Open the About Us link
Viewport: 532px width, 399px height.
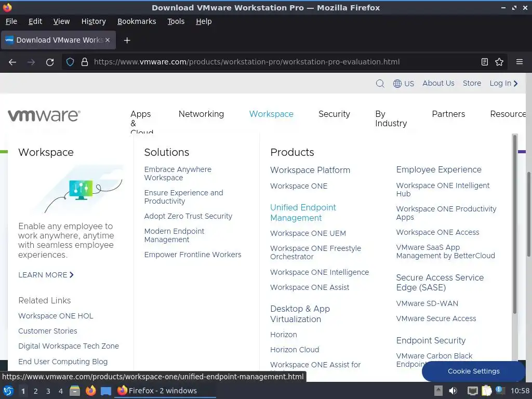click(438, 84)
